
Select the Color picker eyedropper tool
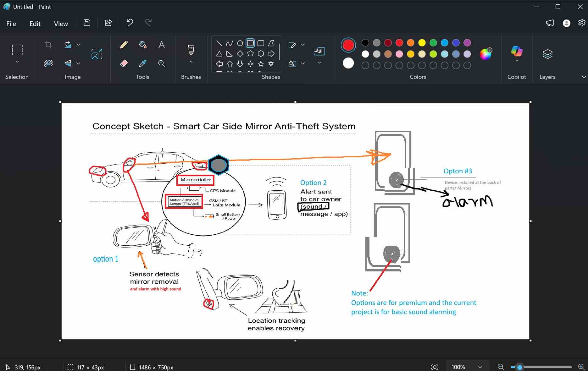click(x=143, y=63)
